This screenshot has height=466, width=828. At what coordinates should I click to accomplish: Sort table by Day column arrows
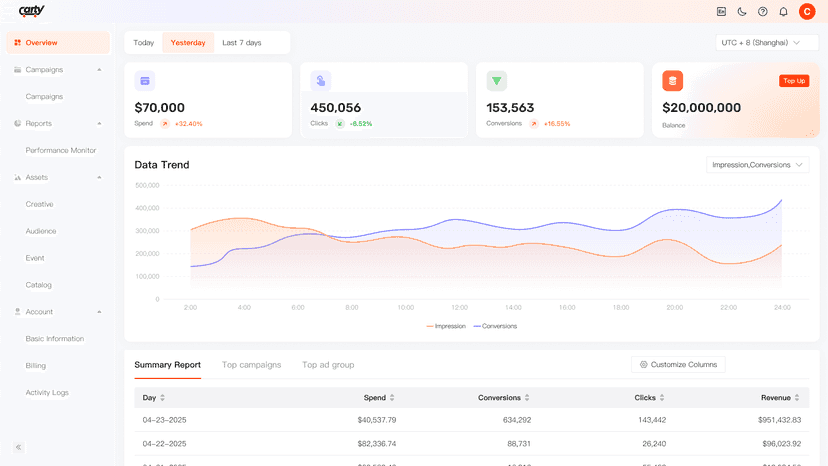(x=163, y=398)
